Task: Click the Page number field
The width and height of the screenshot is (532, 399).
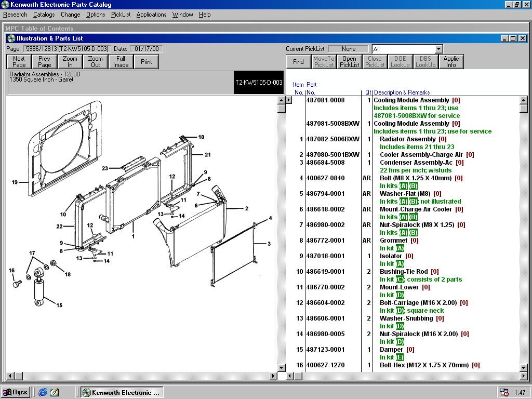Action: click(x=67, y=49)
